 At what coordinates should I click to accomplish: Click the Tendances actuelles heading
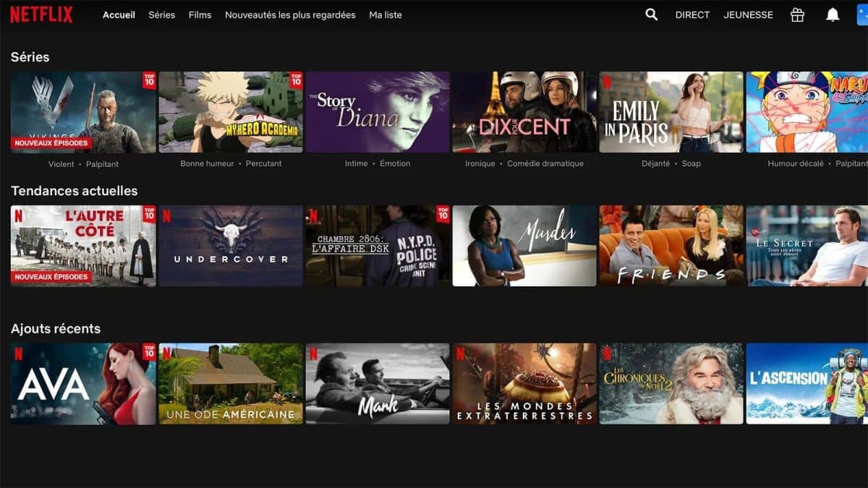(x=74, y=191)
